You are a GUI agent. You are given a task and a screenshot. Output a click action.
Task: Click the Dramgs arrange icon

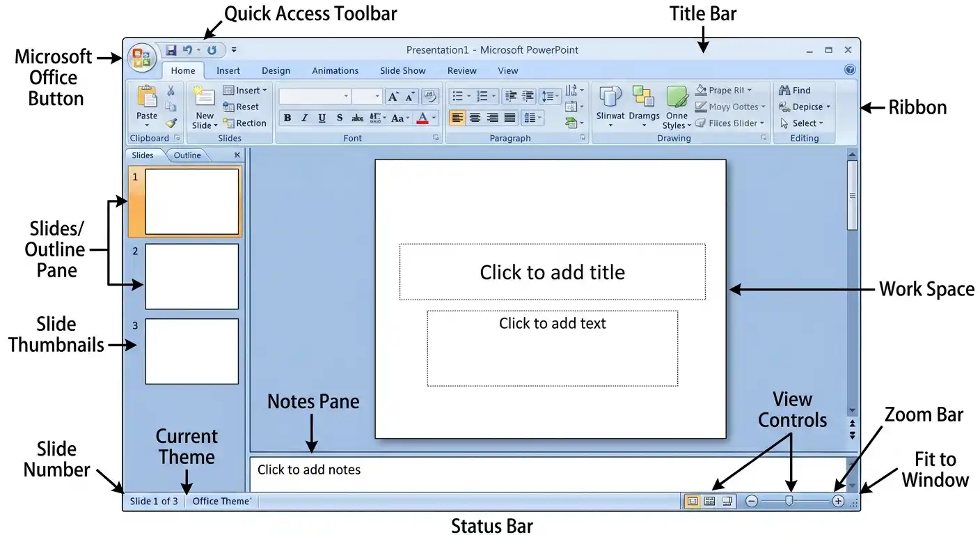click(643, 97)
